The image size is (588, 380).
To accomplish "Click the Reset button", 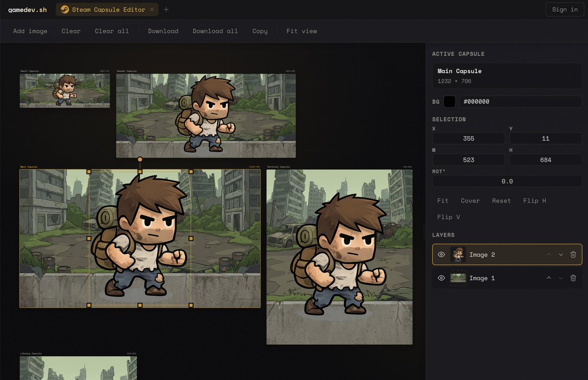I will click(x=501, y=201).
